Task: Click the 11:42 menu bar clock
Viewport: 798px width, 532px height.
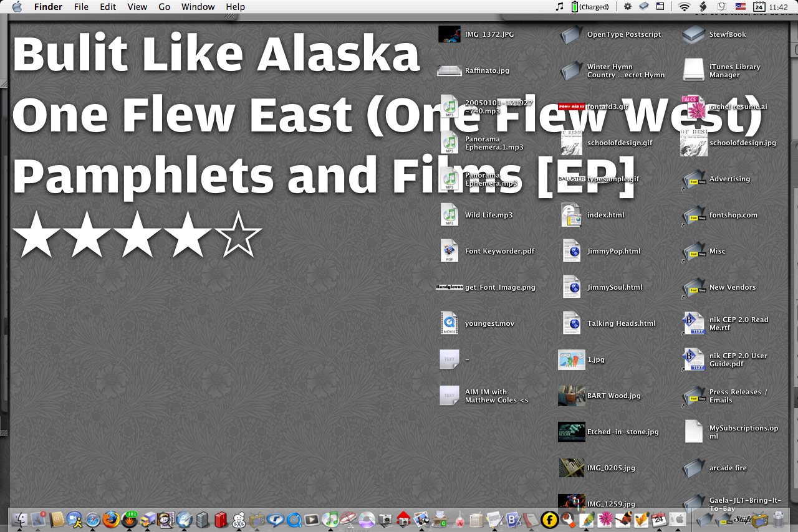Action: pos(778,7)
